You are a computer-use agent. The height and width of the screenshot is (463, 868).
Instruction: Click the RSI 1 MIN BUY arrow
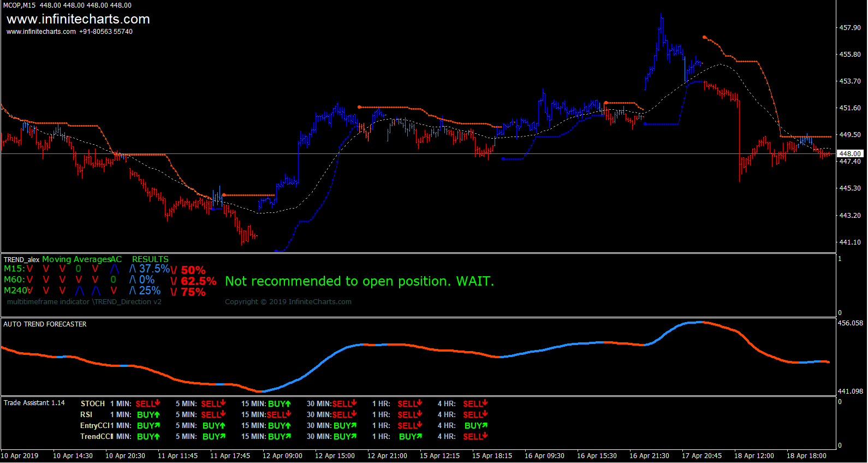pyautogui.click(x=157, y=414)
